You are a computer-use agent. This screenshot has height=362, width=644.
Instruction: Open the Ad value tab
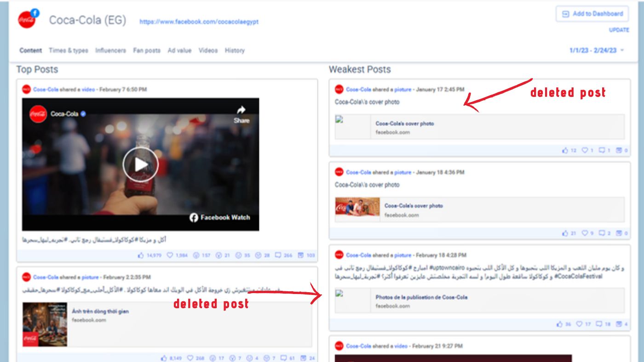click(179, 51)
